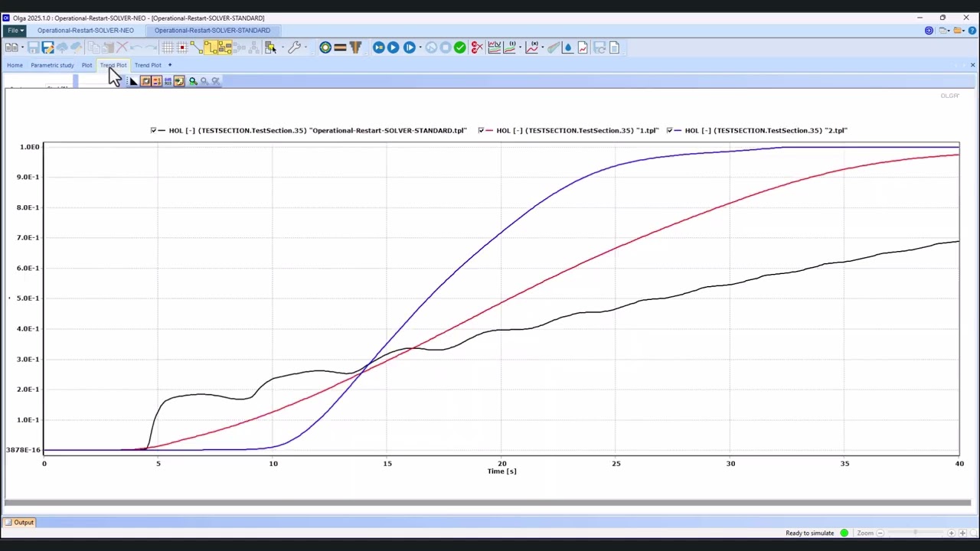Screen dimensions: 980x551
Task: Click the red X delete icon
Action: pos(122,47)
